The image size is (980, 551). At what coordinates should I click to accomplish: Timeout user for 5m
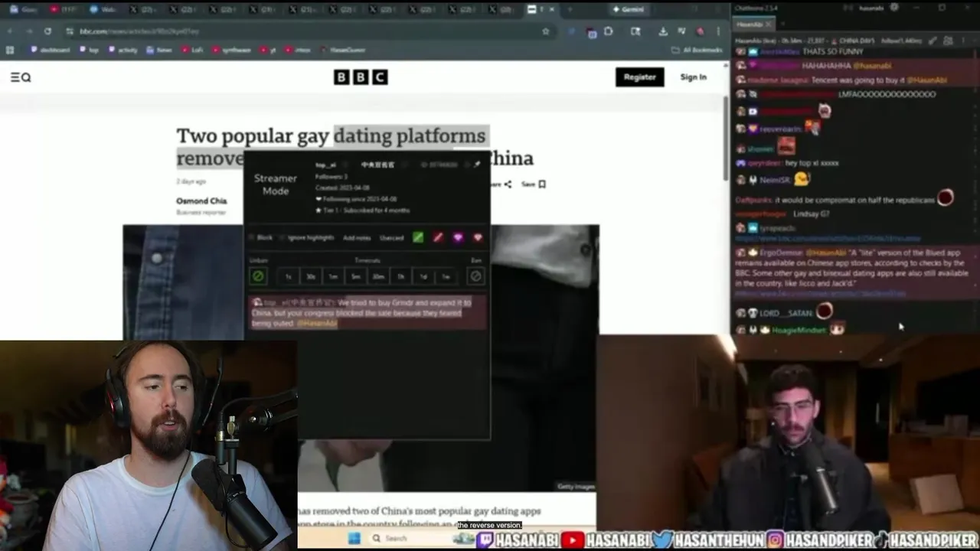[x=355, y=276]
